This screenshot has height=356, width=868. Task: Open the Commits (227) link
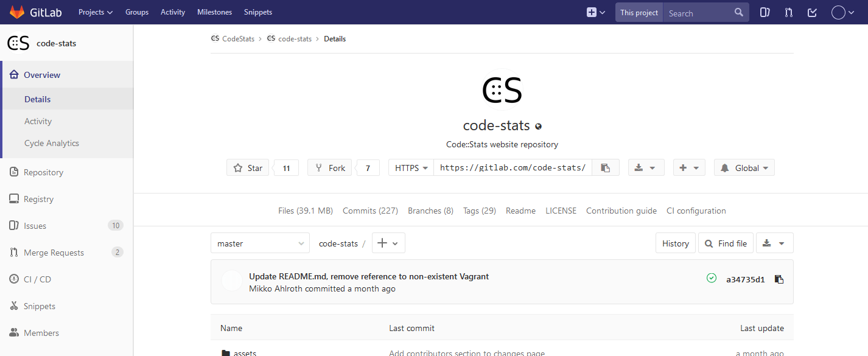point(370,211)
